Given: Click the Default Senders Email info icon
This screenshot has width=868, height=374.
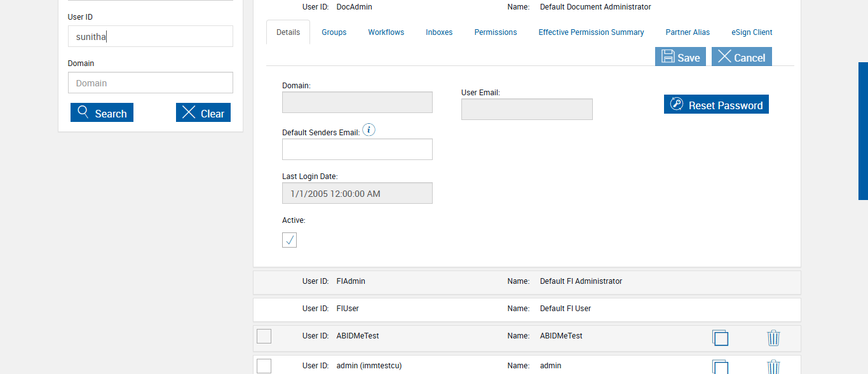Looking at the screenshot, I should point(369,130).
